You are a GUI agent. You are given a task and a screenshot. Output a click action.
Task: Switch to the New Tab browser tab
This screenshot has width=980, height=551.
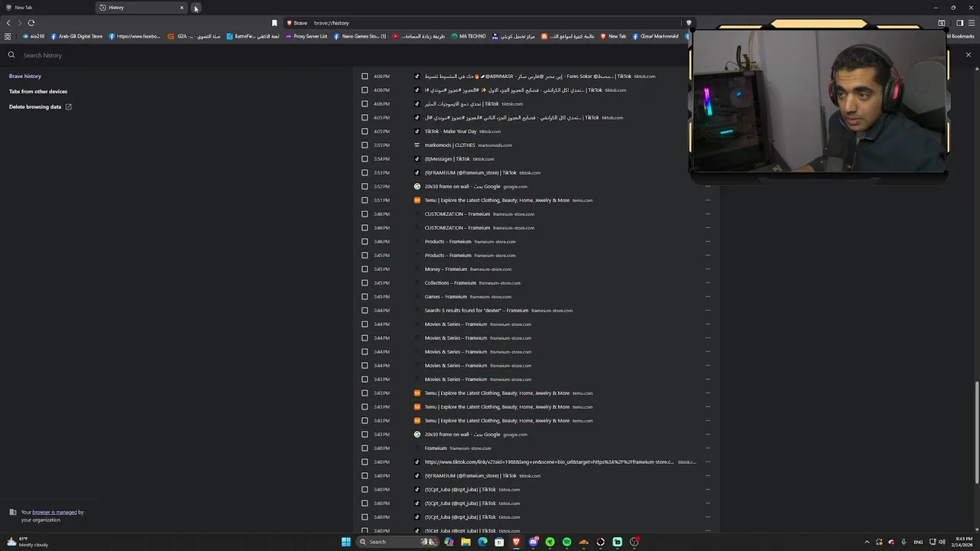(47, 8)
